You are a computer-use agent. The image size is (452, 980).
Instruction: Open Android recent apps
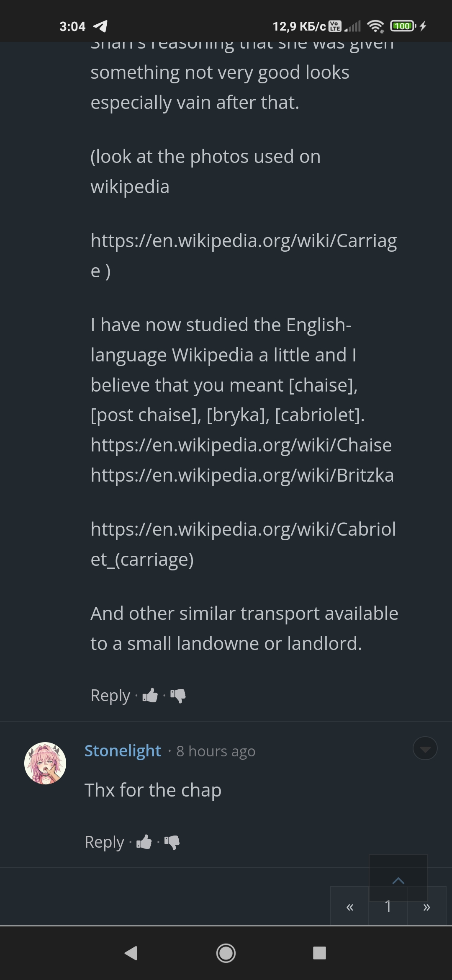(319, 953)
